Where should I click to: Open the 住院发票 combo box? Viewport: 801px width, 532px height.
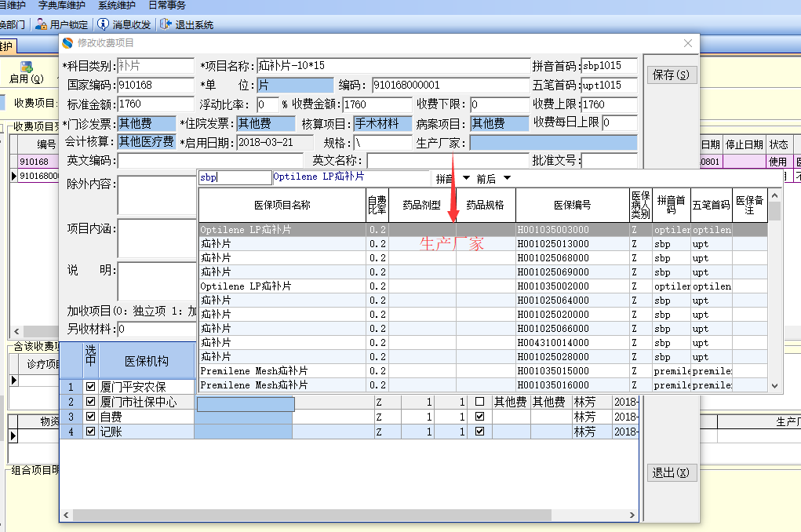(x=266, y=124)
